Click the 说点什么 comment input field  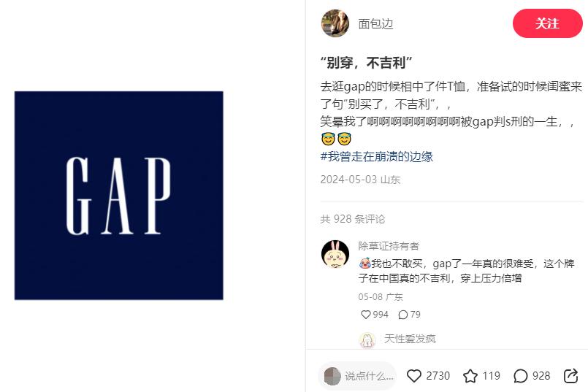pos(357,376)
